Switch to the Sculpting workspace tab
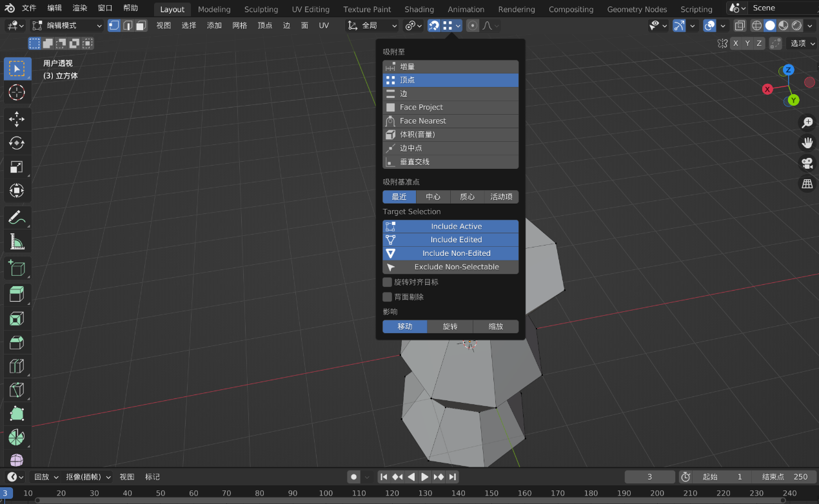This screenshot has width=819, height=504. coord(261,9)
